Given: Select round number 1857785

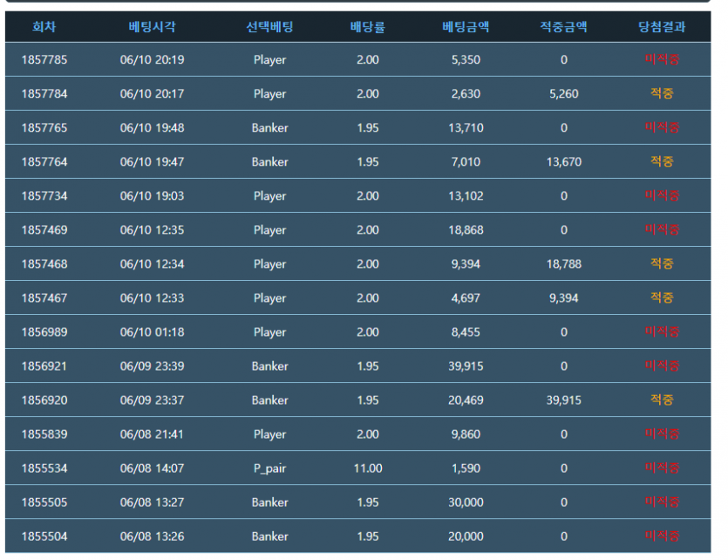Looking at the screenshot, I should pos(44,60).
